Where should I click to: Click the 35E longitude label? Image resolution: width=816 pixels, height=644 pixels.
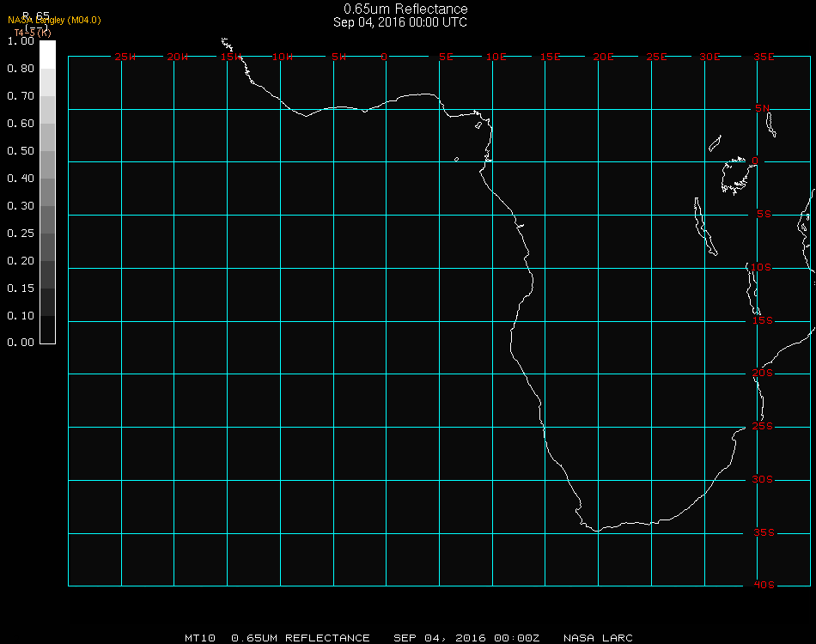coord(764,57)
